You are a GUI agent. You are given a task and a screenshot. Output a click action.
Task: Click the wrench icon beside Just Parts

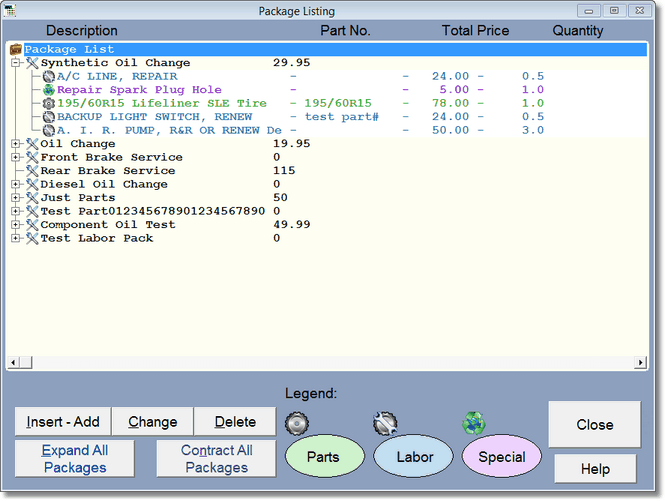[32, 198]
